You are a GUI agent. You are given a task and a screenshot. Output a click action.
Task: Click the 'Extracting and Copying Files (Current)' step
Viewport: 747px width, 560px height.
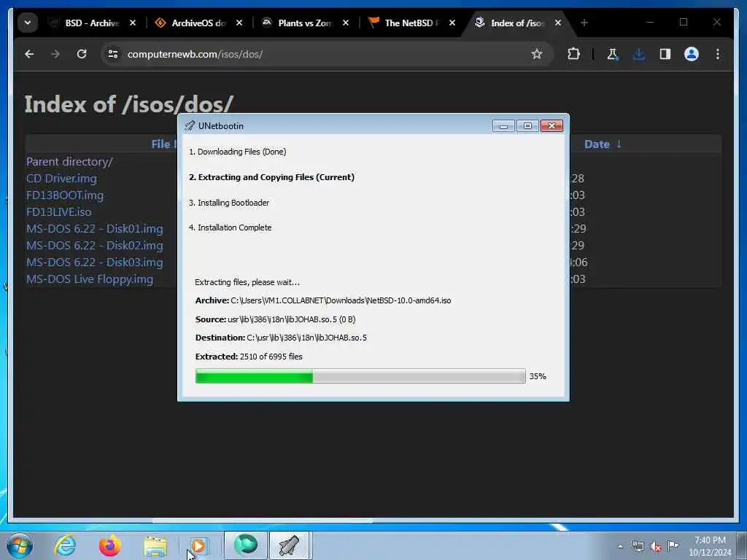coord(271,177)
